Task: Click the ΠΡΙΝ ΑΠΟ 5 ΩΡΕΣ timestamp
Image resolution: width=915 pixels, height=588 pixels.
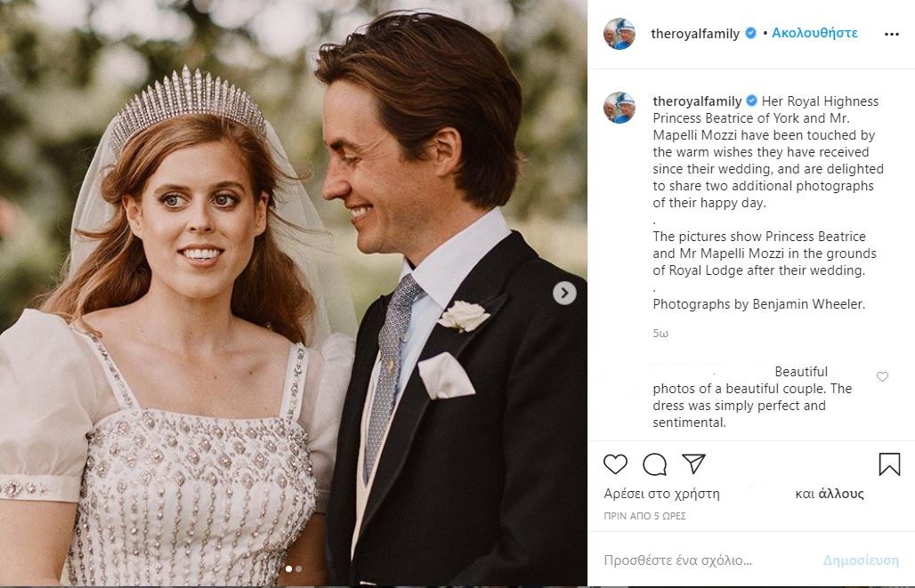Action: (644, 516)
